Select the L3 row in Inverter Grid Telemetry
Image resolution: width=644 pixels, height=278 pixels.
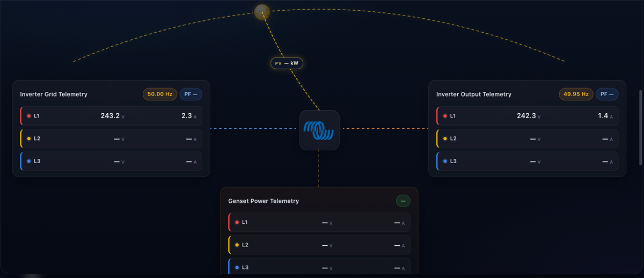coord(111,161)
